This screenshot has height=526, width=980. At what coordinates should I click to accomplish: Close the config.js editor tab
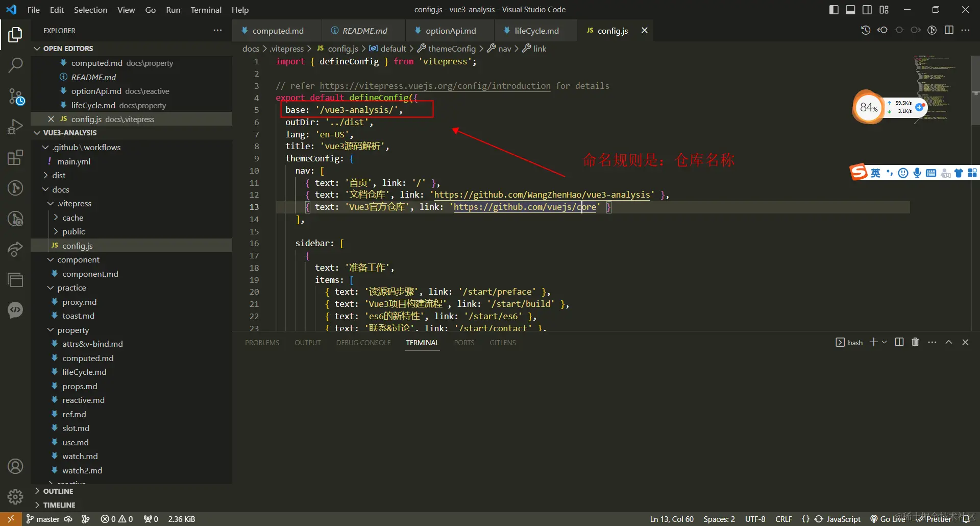point(645,31)
